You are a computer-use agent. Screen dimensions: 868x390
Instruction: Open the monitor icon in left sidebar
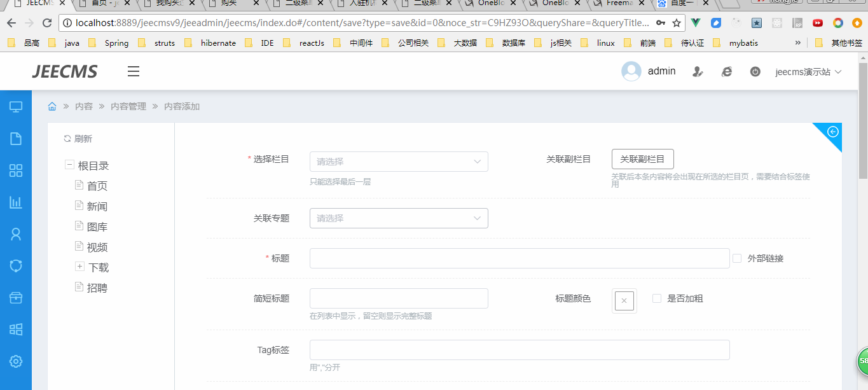pos(16,107)
